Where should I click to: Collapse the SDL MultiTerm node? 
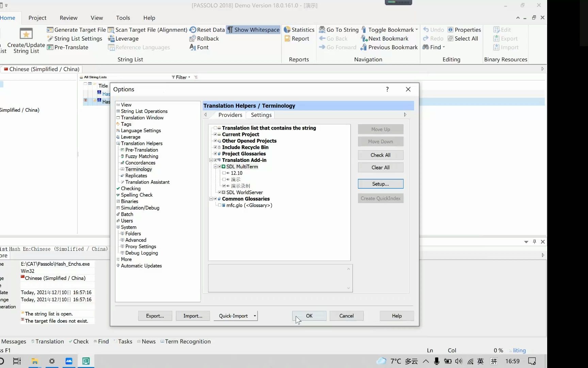tap(215, 167)
